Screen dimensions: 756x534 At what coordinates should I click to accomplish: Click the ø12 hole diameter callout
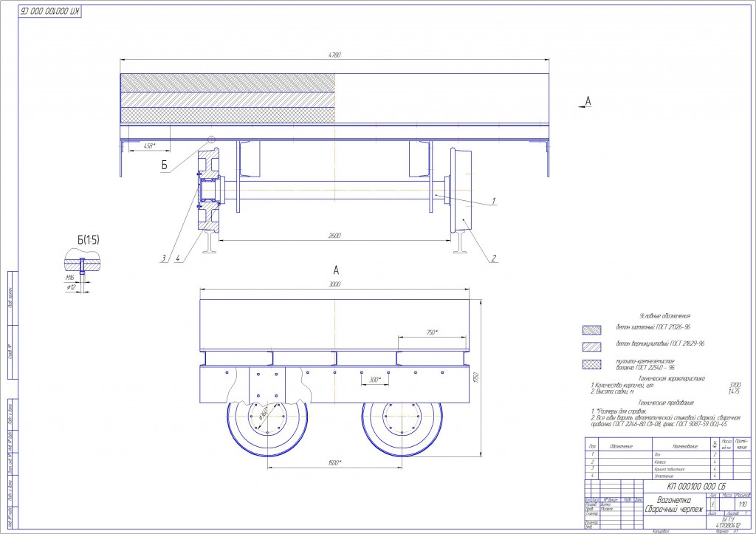pos(71,287)
